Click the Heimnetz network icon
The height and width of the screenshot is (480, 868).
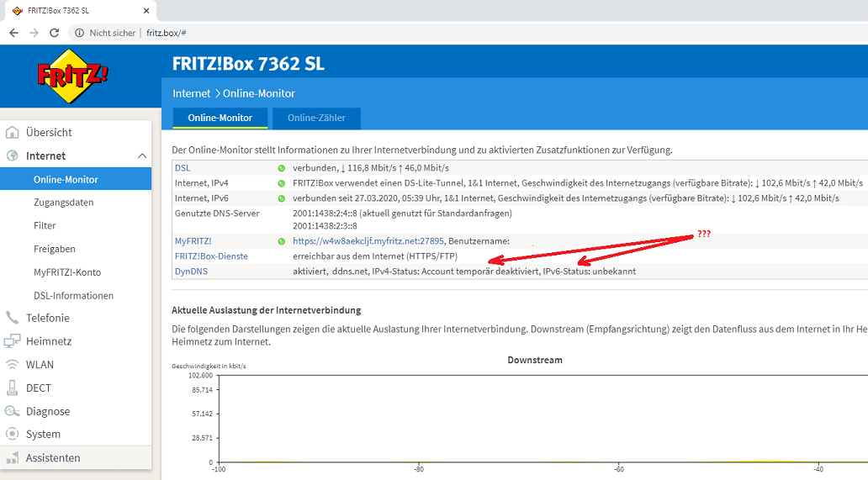pos(12,341)
